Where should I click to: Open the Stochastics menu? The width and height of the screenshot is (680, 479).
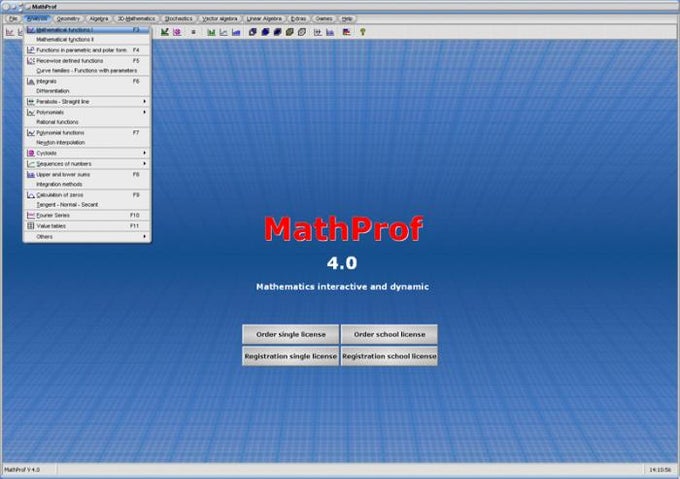(178, 19)
